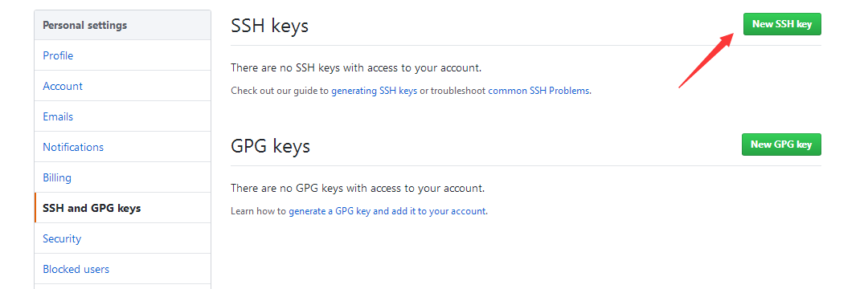Click the no SSH keys message text
This screenshot has width=868, height=289.
[356, 68]
